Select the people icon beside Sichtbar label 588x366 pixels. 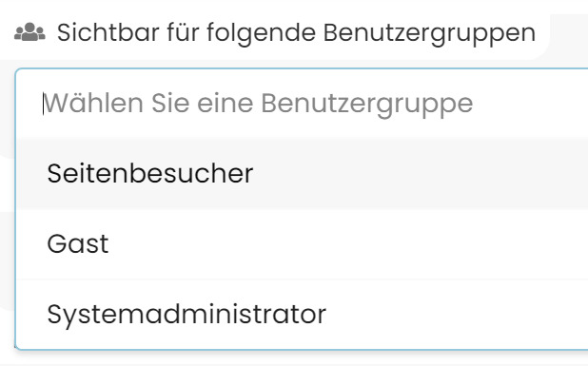(x=29, y=32)
